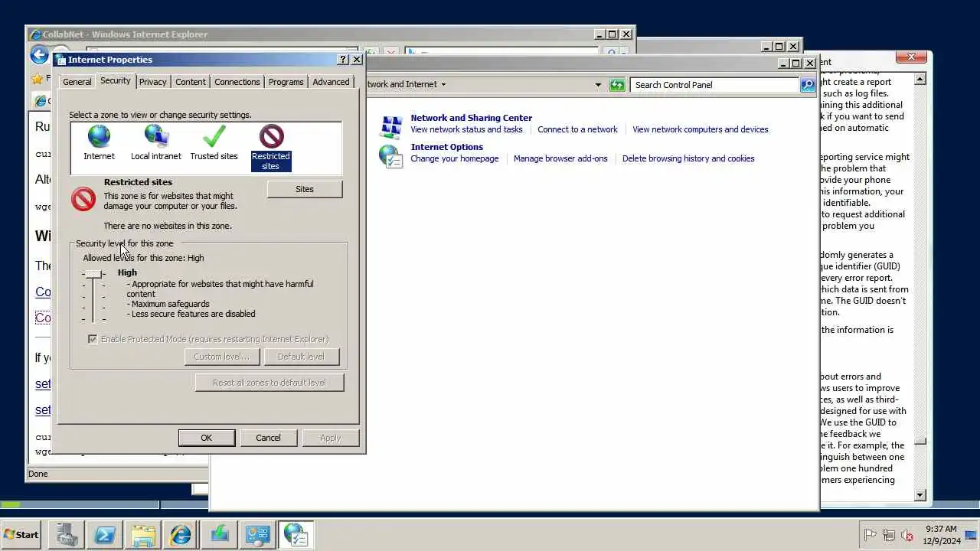Click Change your homepage link

pyautogui.click(x=455, y=158)
